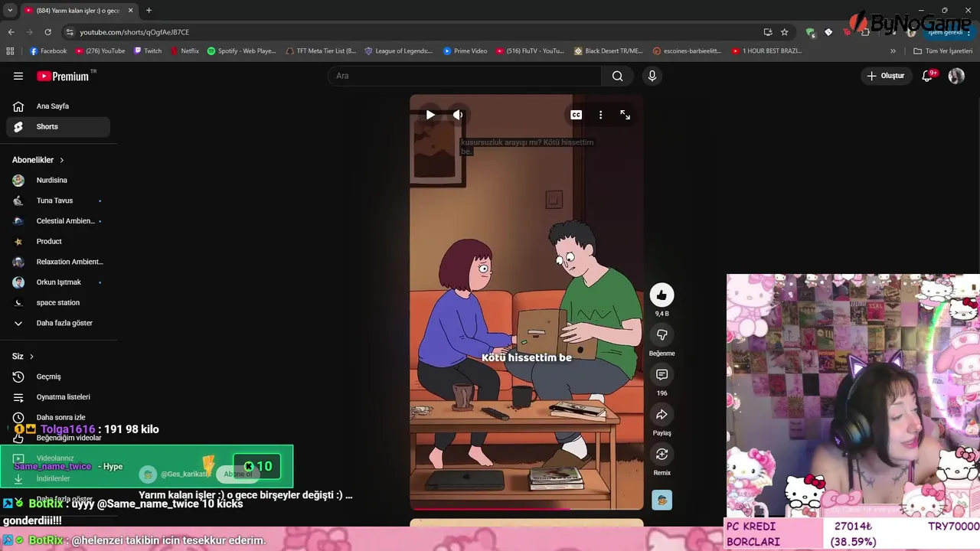Click the address bar URL
This screenshot has width=980, height=551.
pos(135,32)
